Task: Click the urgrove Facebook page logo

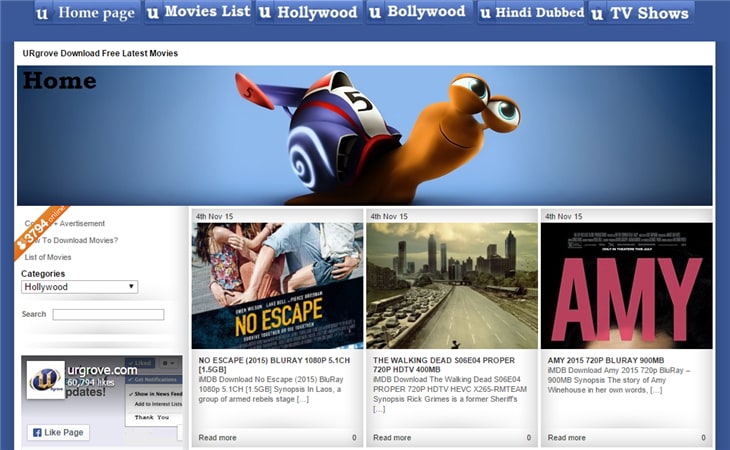Action: [x=46, y=380]
